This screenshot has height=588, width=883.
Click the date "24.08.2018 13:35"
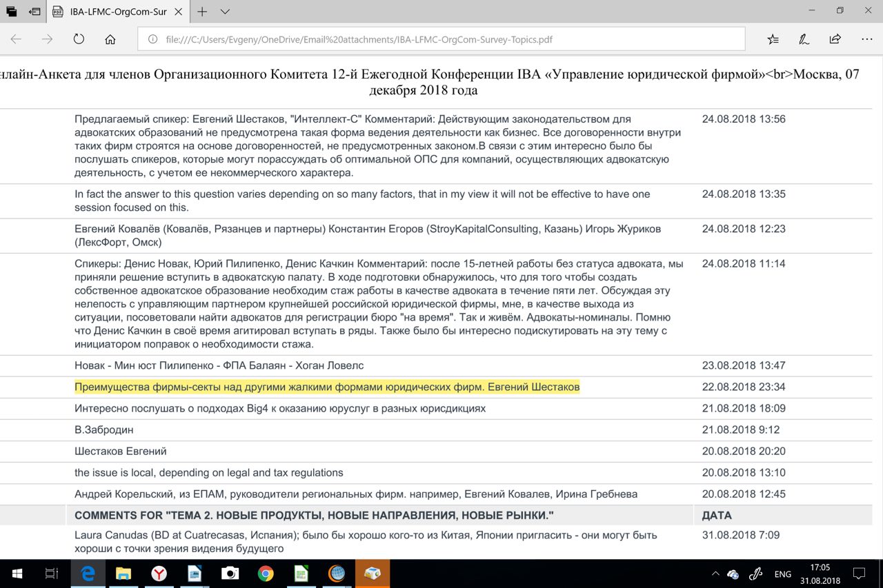[744, 194]
